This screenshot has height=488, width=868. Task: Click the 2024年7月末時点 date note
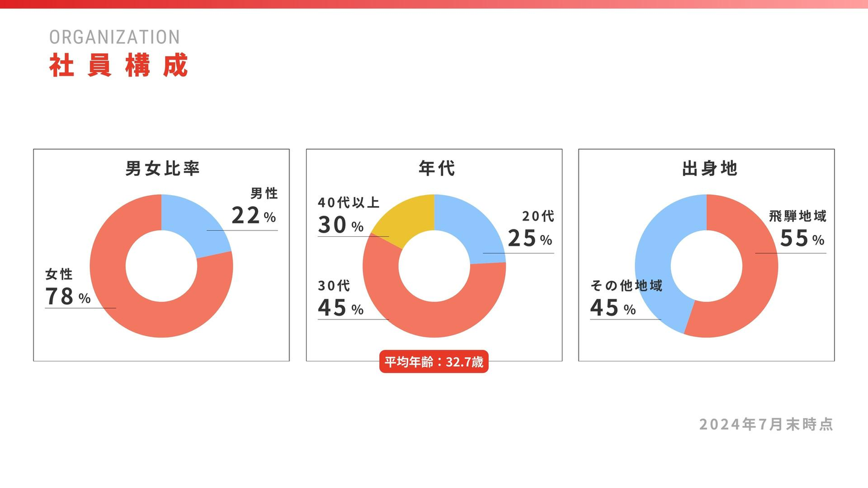pos(766,424)
